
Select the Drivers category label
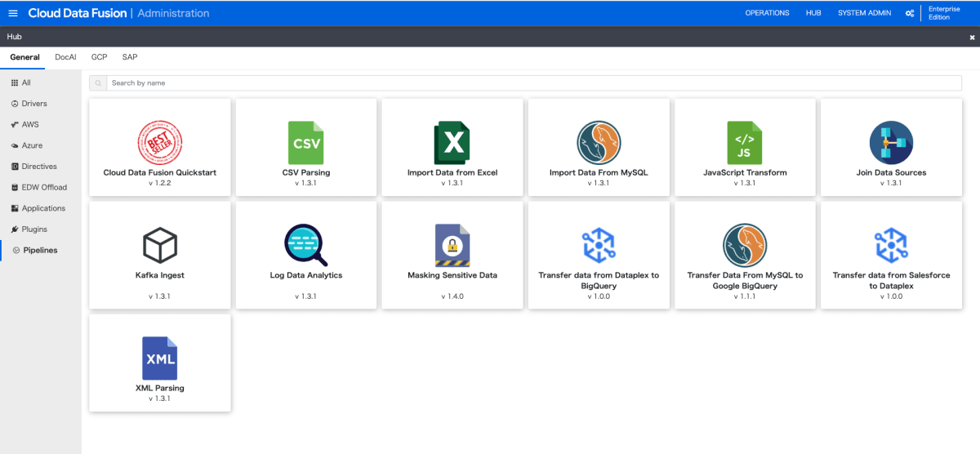click(x=34, y=104)
